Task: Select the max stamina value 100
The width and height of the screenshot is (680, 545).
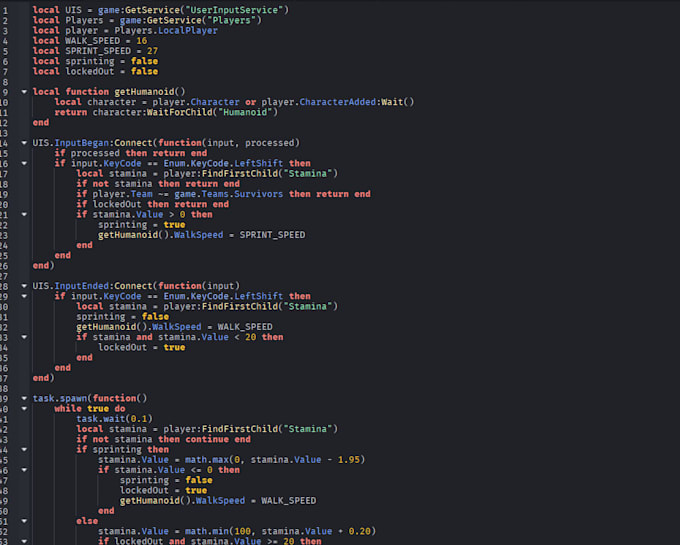Action: [x=242, y=531]
